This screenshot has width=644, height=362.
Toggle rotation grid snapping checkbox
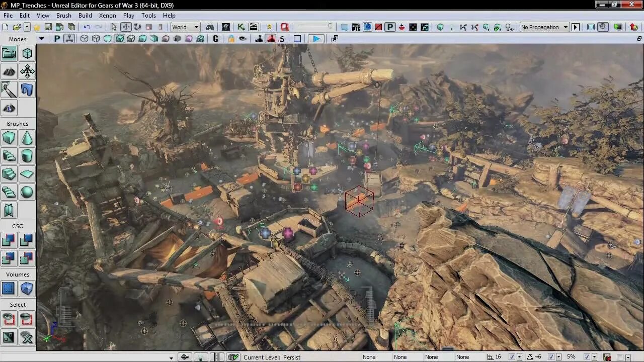[551, 357]
